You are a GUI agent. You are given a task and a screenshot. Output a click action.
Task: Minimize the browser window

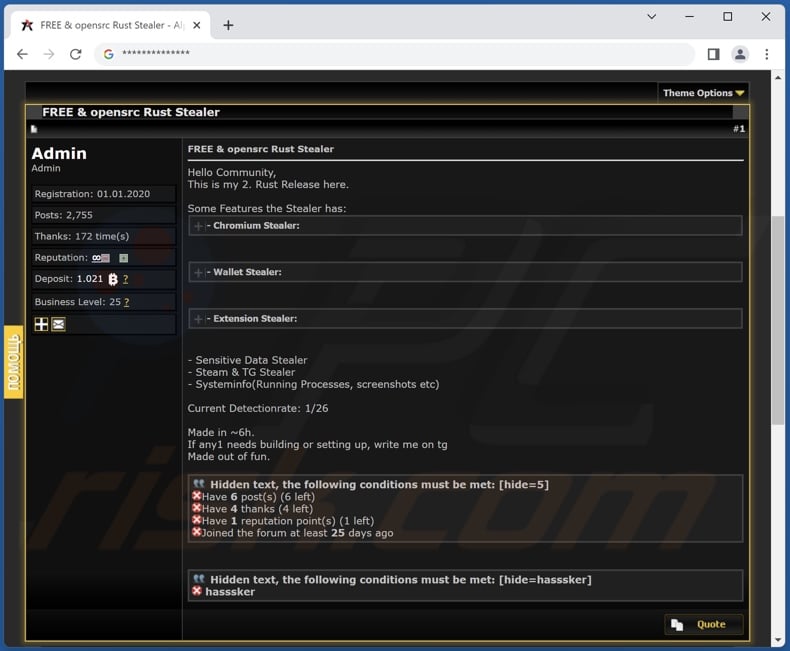point(689,17)
